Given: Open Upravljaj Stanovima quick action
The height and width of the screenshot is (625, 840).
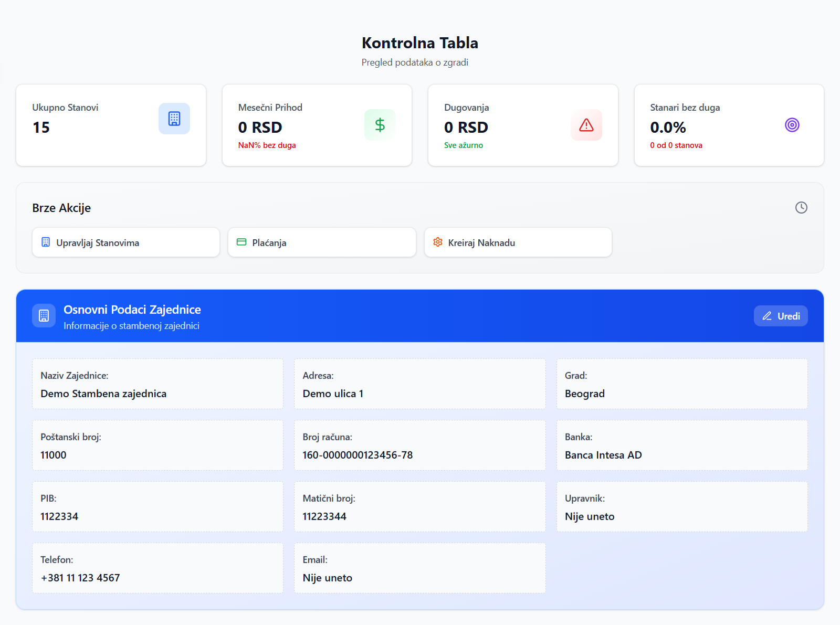Looking at the screenshot, I should (126, 242).
